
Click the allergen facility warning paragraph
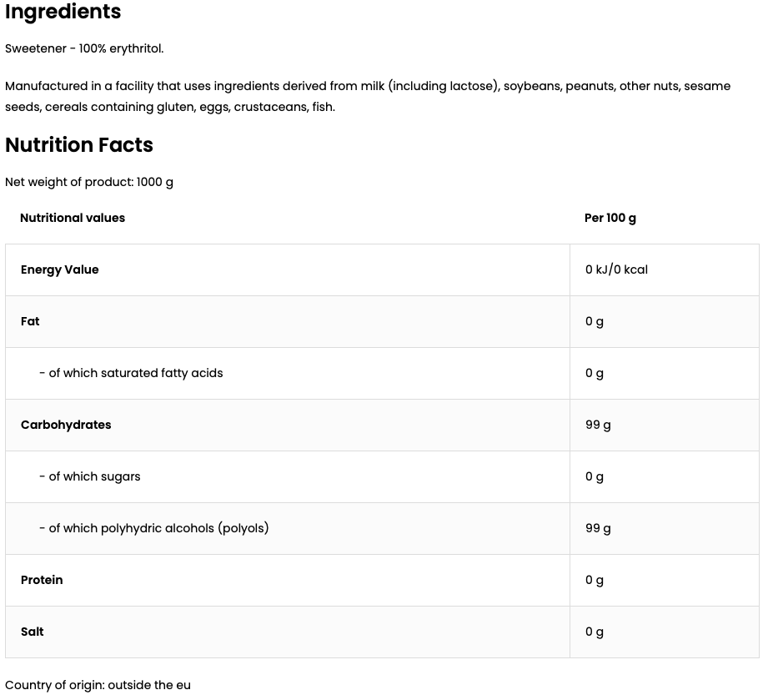click(367, 96)
